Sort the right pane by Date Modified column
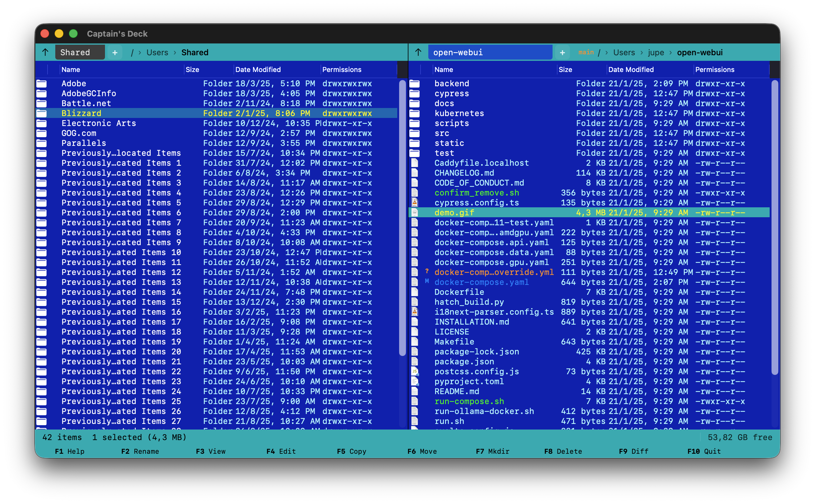 point(631,70)
